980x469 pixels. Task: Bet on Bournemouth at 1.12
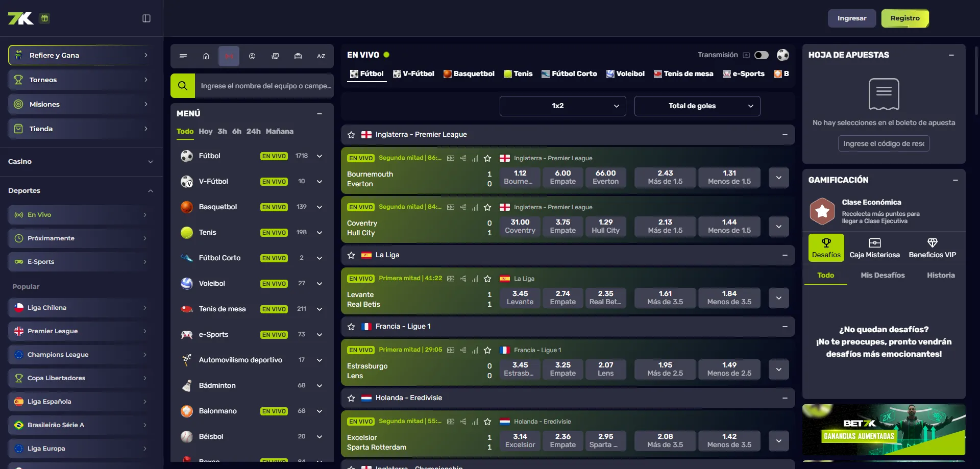(x=520, y=178)
